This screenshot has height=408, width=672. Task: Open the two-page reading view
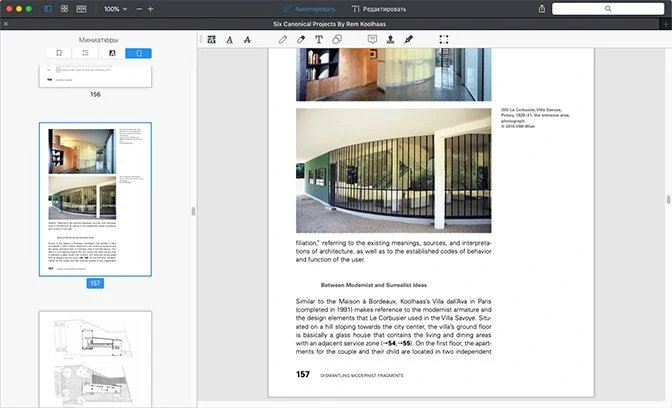click(81, 9)
